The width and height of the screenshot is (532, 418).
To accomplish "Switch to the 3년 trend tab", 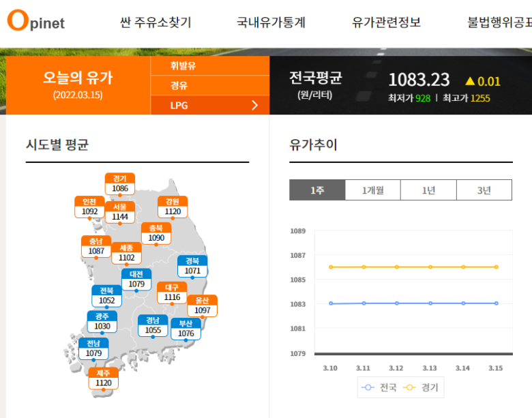I will [484, 190].
